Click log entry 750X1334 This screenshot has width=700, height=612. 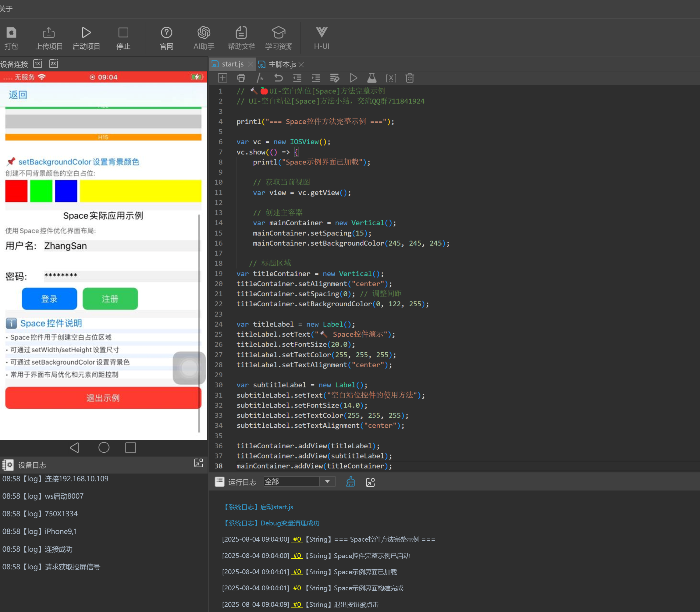click(x=40, y=514)
